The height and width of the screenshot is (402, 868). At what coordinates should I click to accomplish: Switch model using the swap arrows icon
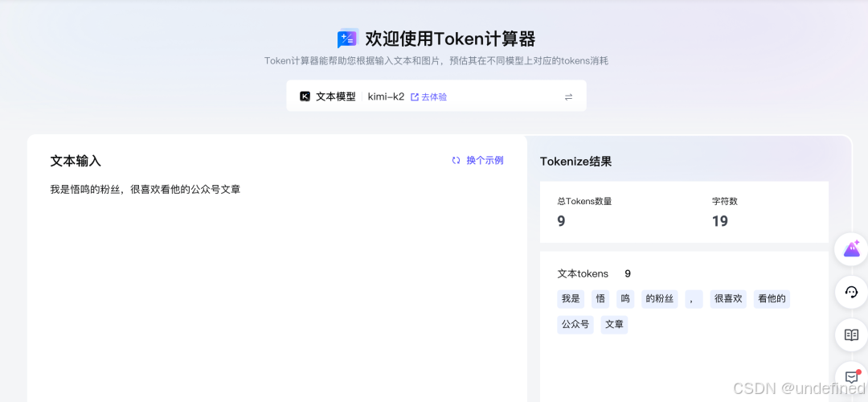568,97
